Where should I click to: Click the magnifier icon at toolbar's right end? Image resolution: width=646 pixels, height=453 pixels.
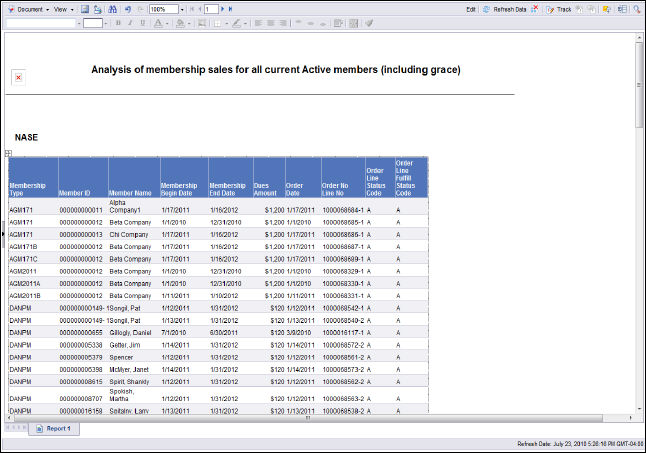[634, 8]
